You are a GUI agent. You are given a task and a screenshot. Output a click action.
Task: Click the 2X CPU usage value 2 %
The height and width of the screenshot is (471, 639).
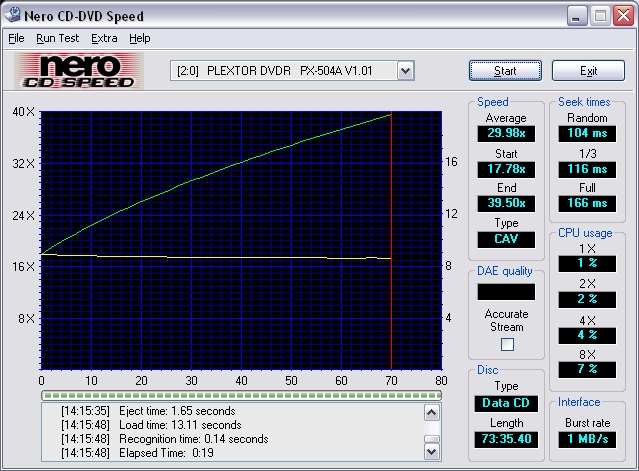(587, 299)
